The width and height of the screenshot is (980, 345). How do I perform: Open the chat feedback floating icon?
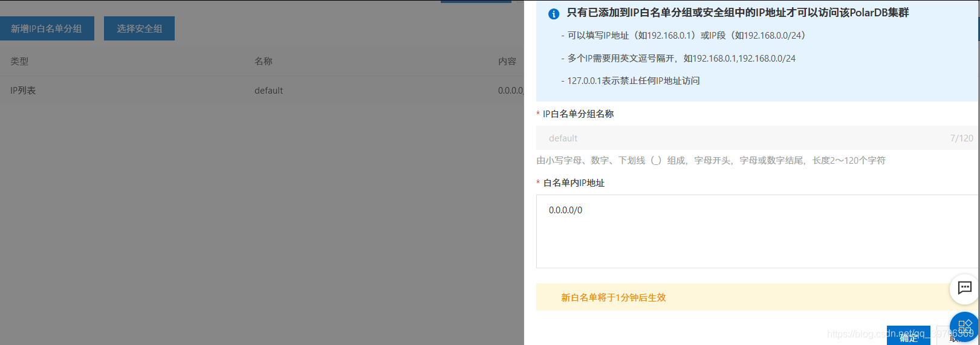click(x=964, y=289)
